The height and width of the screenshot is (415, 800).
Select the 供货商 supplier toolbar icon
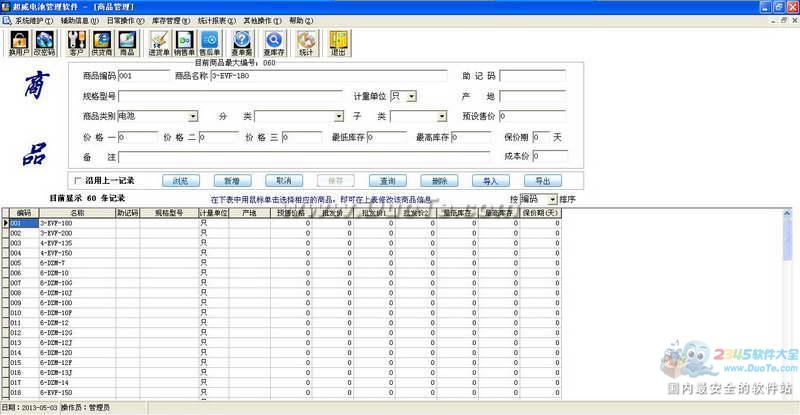pyautogui.click(x=102, y=43)
